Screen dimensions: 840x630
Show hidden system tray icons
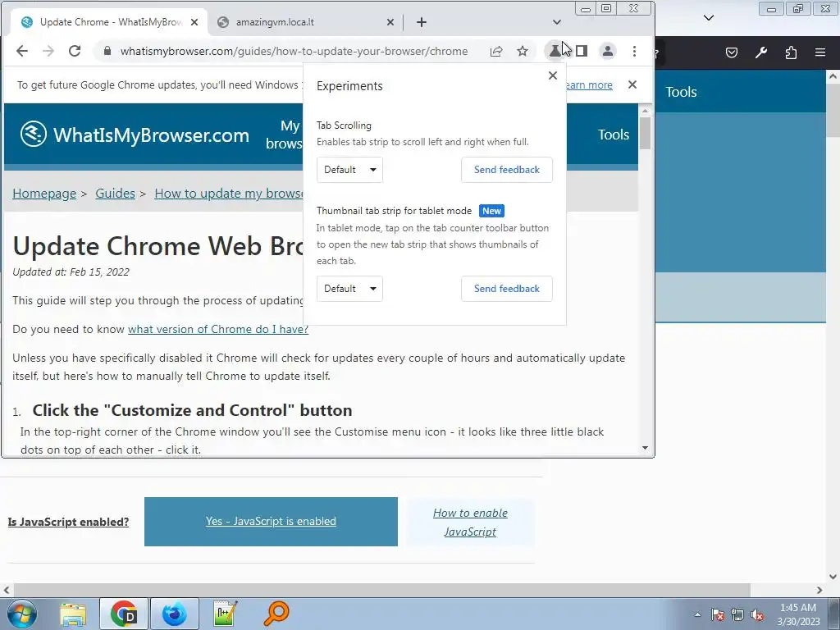(x=697, y=614)
